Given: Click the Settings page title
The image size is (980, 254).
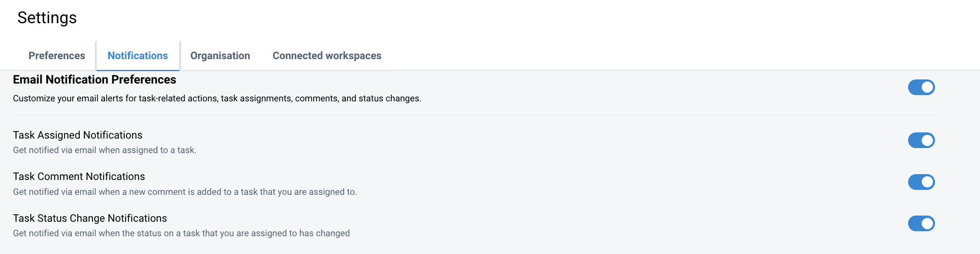Looking at the screenshot, I should pos(47,18).
